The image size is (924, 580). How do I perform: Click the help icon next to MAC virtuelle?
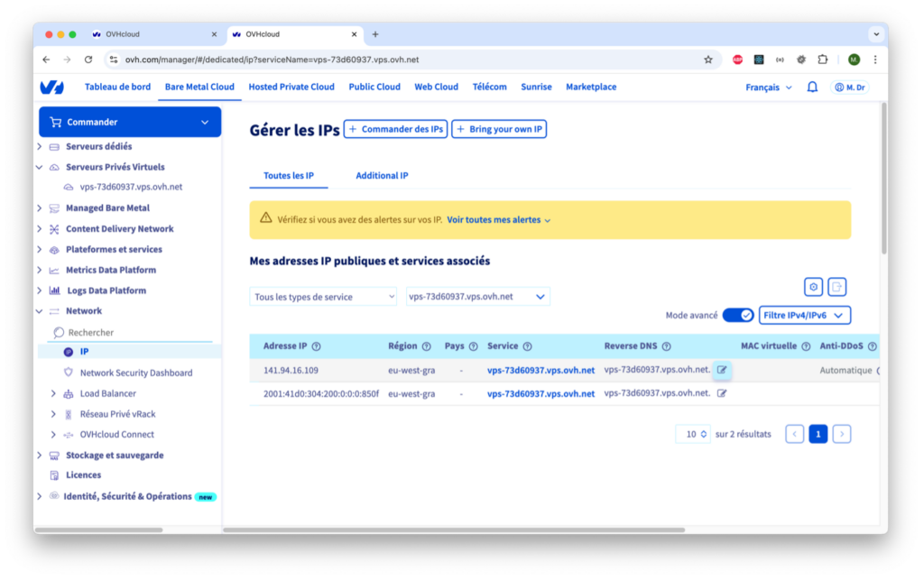[x=806, y=346]
